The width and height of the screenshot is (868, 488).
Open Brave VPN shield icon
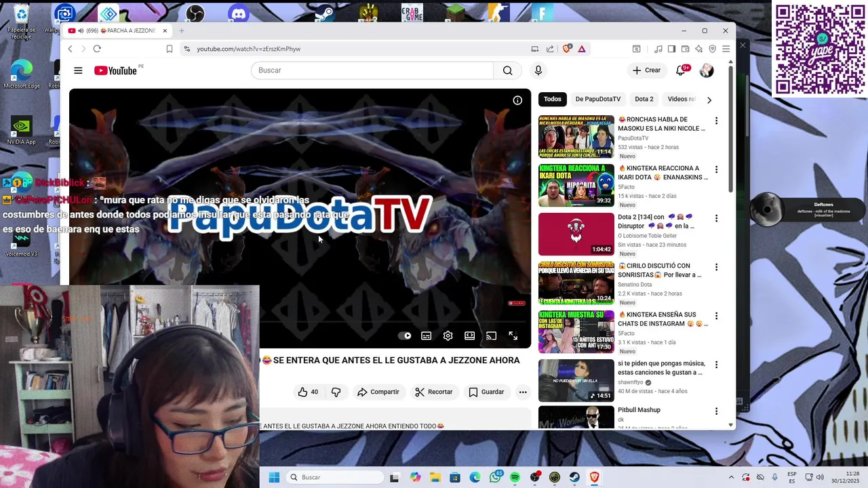click(712, 49)
